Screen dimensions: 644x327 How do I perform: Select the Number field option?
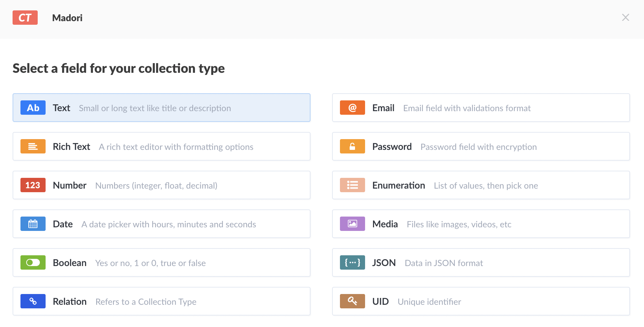(162, 185)
